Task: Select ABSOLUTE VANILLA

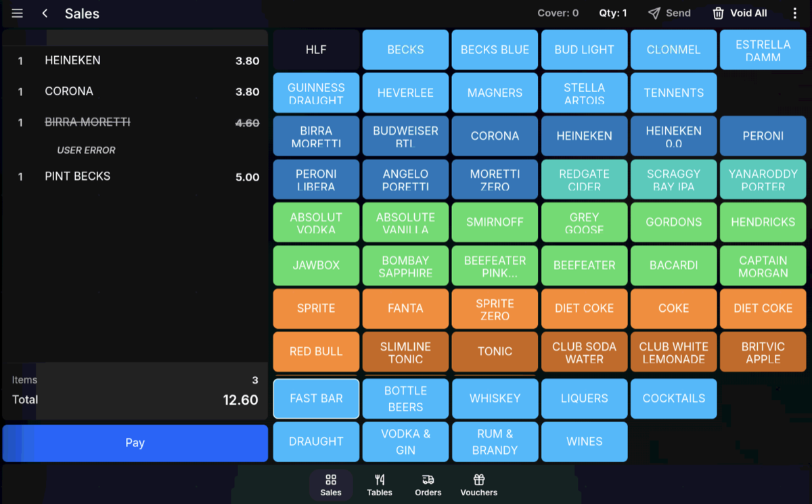Action: click(x=405, y=223)
